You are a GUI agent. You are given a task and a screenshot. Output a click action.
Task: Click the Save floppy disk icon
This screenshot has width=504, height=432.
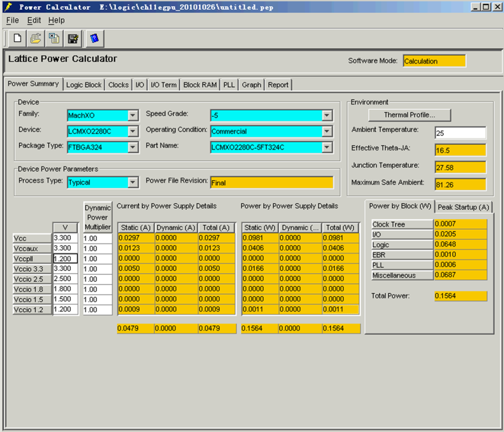[73, 39]
